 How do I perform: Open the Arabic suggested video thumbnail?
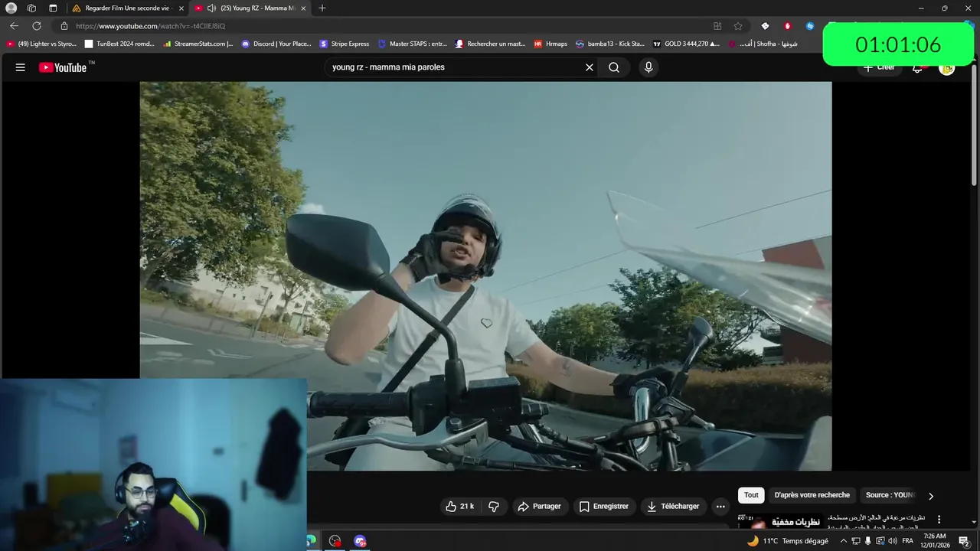click(780, 521)
